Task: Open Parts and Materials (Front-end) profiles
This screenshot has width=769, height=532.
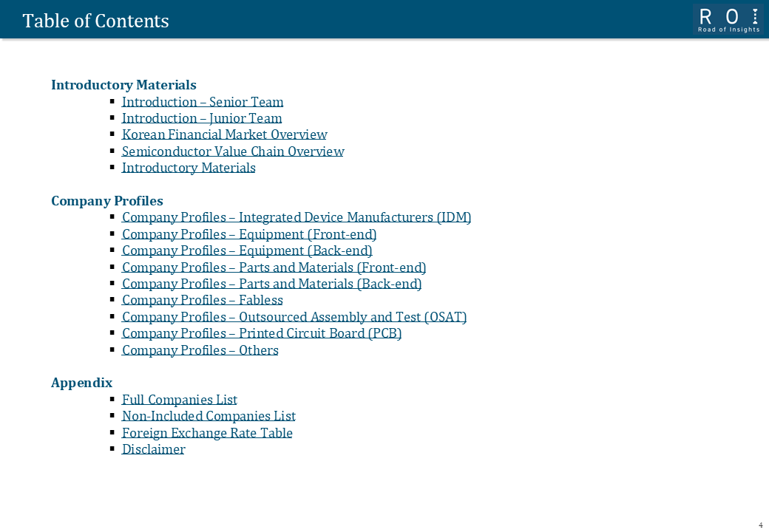Action: click(274, 267)
